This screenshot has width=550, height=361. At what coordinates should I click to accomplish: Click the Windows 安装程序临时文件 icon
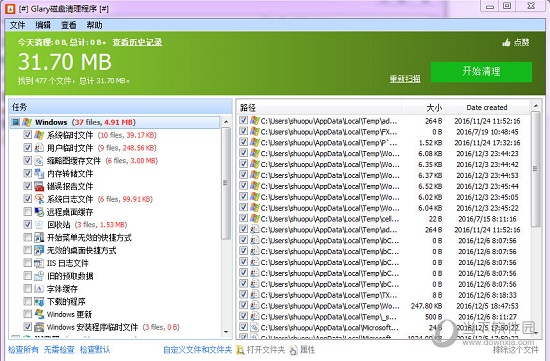pos(39,327)
